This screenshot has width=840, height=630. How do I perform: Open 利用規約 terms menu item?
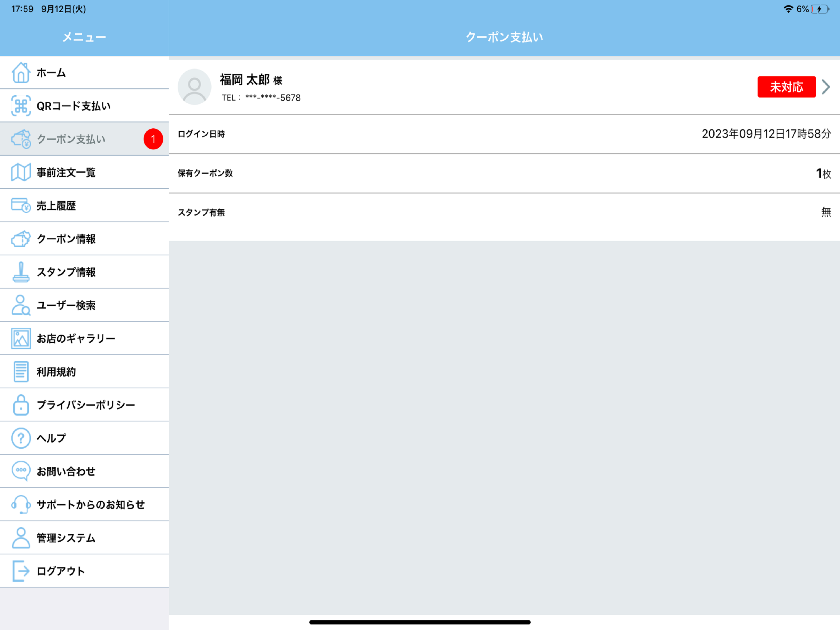point(56,372)
